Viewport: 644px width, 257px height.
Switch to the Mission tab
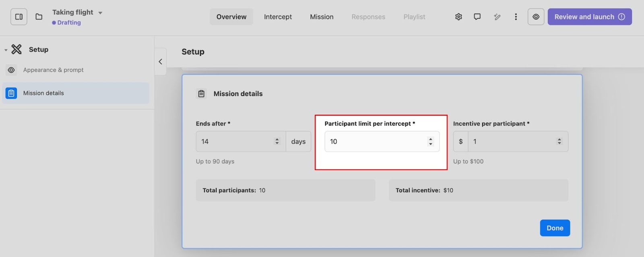[x=322, y=17]
